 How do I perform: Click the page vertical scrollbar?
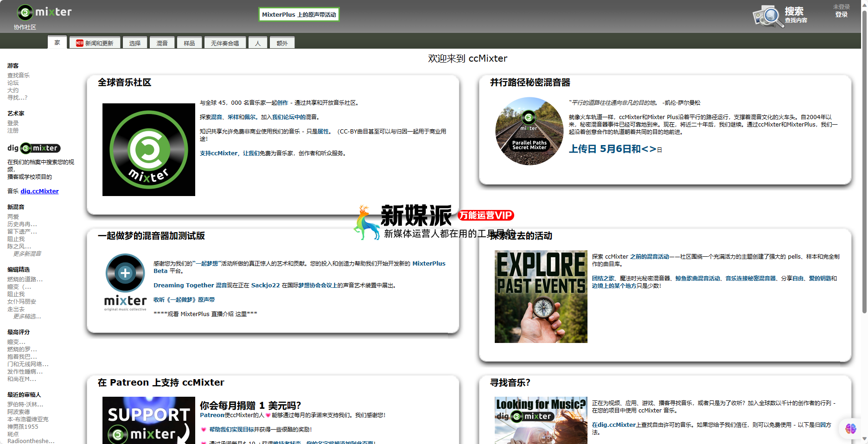(x=864, y=162)
